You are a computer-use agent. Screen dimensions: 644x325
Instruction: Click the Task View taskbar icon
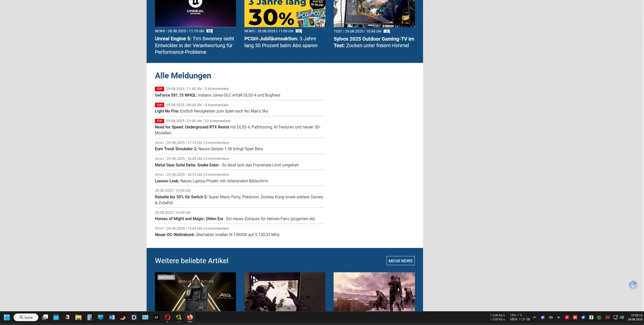click(45, 317)
